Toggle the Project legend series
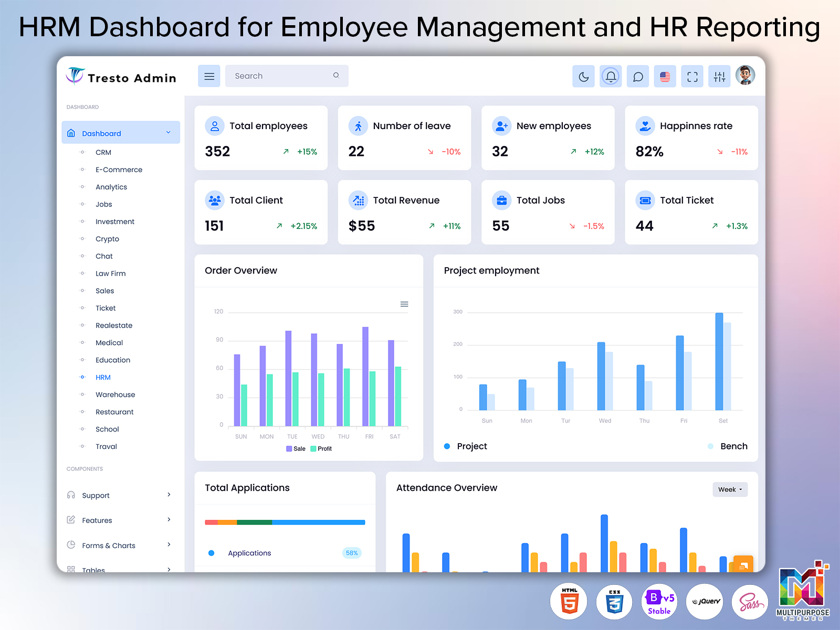840x630 pixels. point(466,446)
